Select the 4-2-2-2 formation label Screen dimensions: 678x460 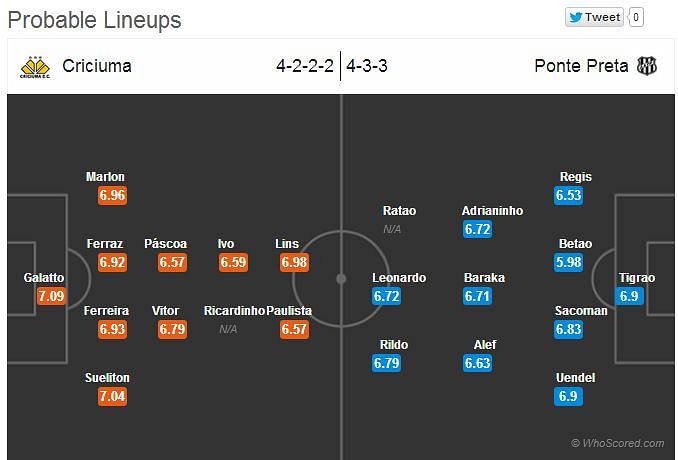(x=305, y=66)
